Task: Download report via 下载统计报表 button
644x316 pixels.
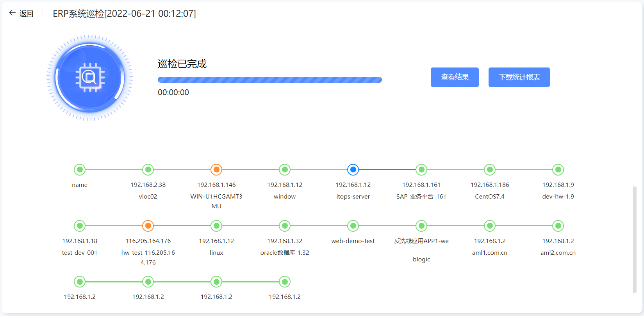Action: [x=519, y=77]
